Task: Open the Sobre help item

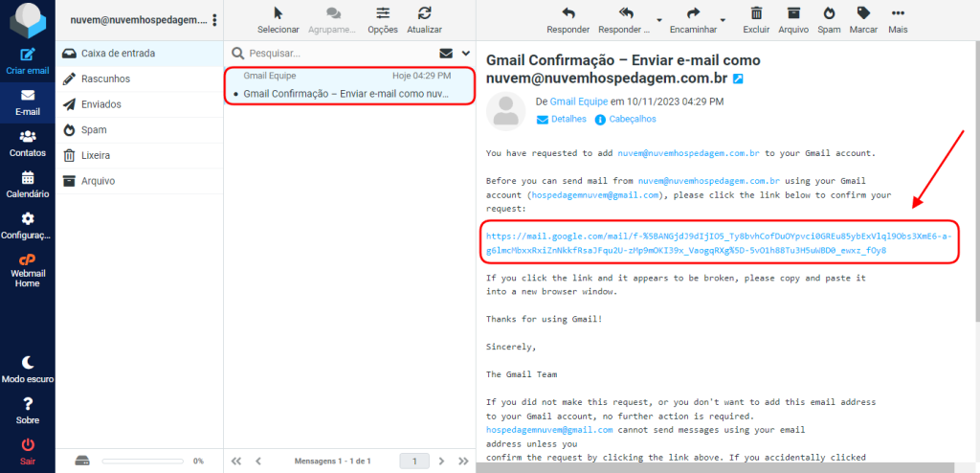Action: pyautogui.click(x=28, y=411)
